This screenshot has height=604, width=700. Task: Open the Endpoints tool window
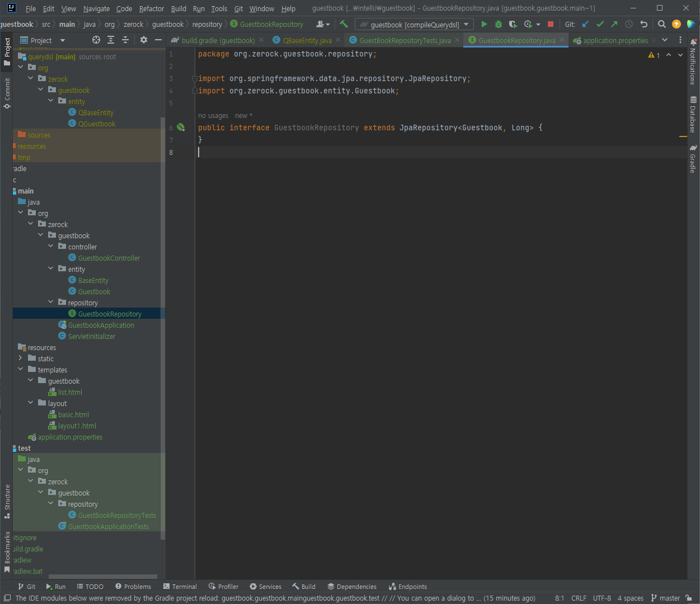pyautogui.click(x=408, y=587)
